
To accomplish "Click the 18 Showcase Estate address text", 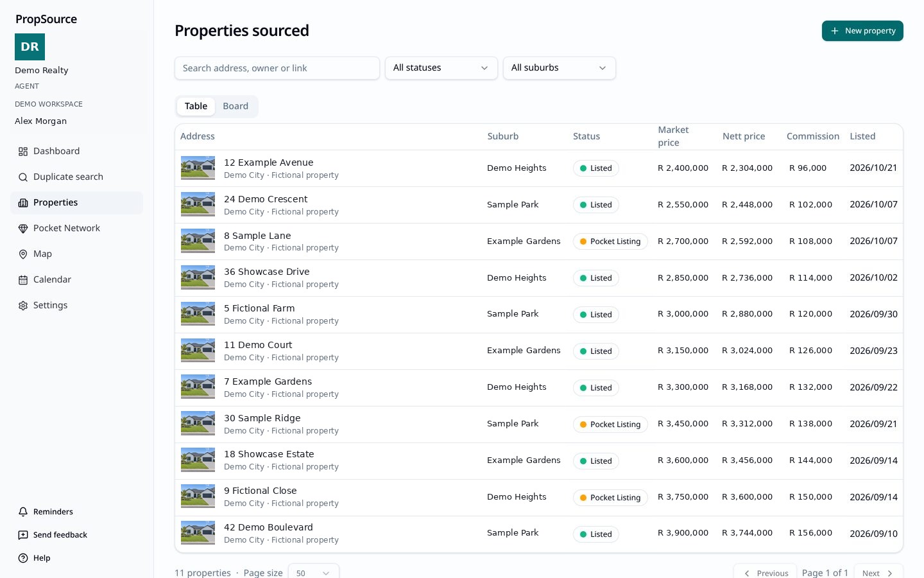I will 269,455.
